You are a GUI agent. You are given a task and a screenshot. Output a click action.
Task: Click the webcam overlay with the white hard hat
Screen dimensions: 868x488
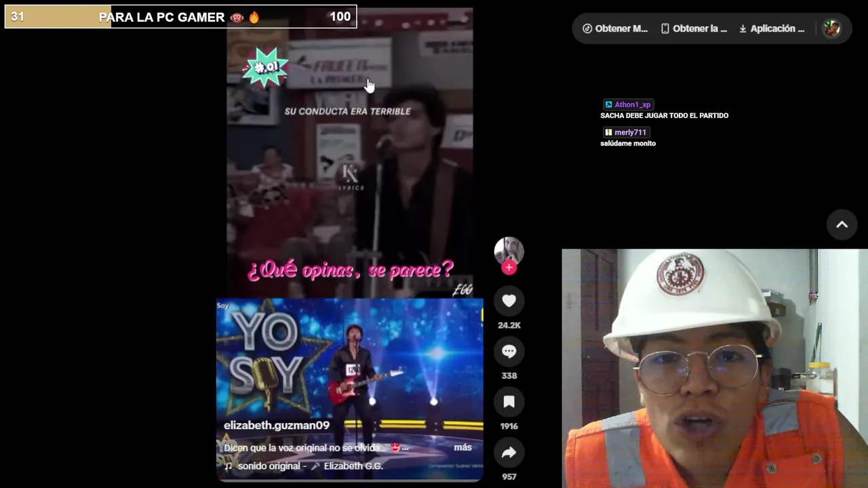coord(715,369)
